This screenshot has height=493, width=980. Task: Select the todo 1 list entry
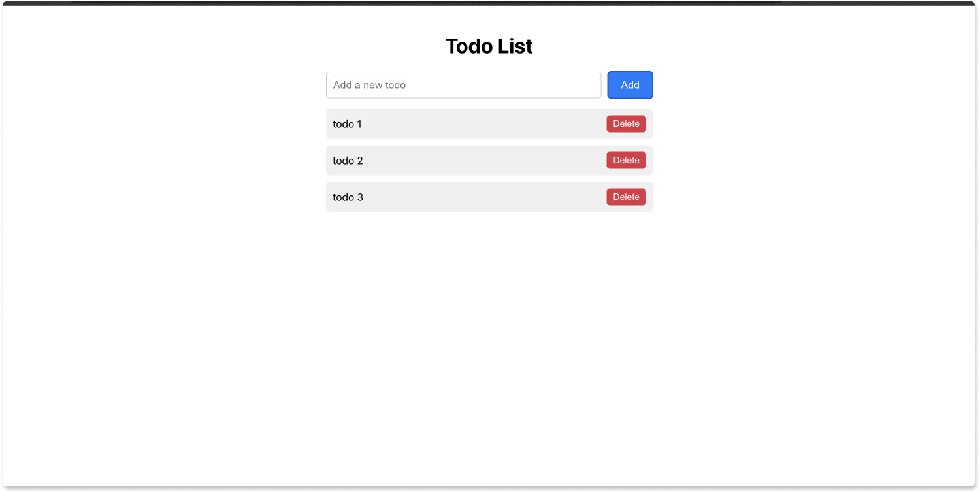pyautogui.click(x=457, y=123)
